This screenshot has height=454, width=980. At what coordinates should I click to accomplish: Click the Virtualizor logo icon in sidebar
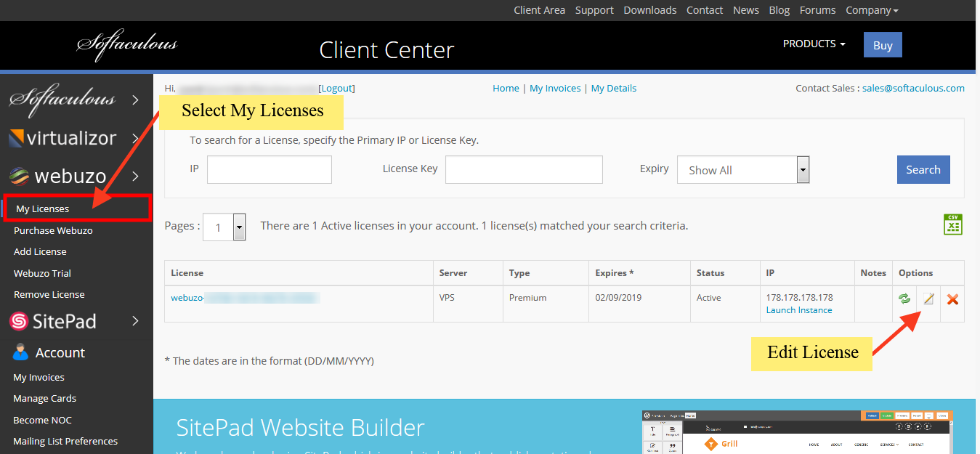pyautogui.click(x=17, y=137)
